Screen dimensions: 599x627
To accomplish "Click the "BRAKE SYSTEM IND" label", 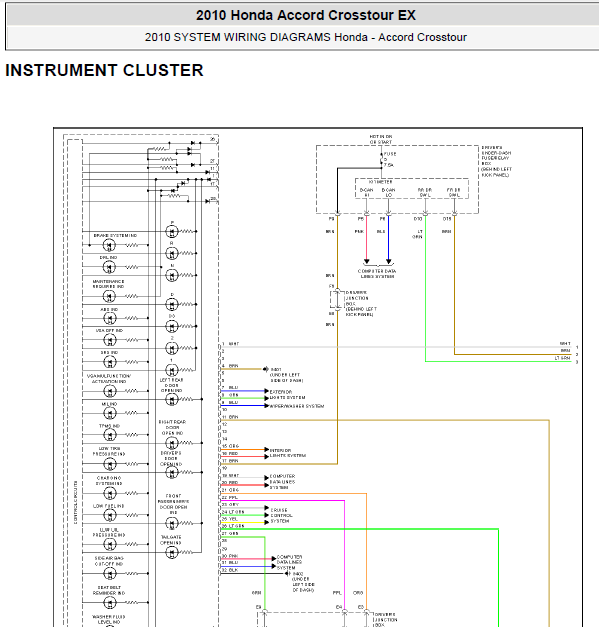I will click(115, 236).
